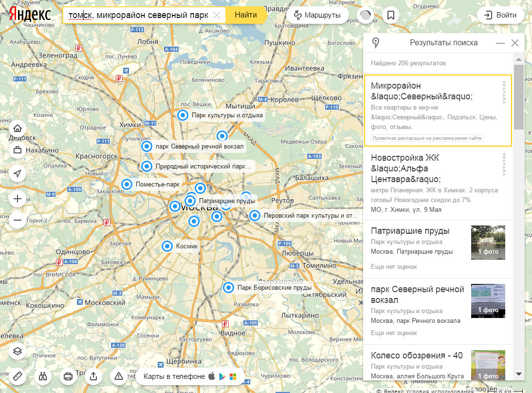This screenshot has height=393, width=532.
Task: Select the Перовский парк культуры marker
Action: point(255,216)
